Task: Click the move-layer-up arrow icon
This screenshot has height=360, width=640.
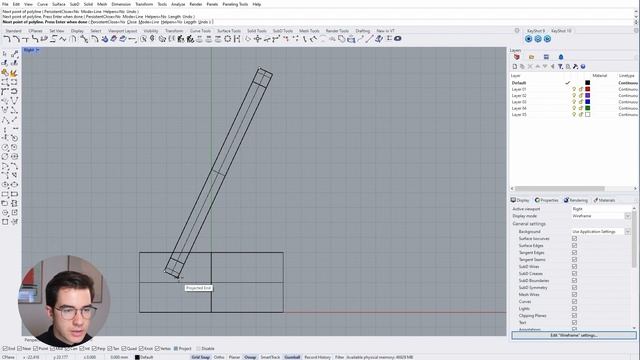Action: [538, 67]
